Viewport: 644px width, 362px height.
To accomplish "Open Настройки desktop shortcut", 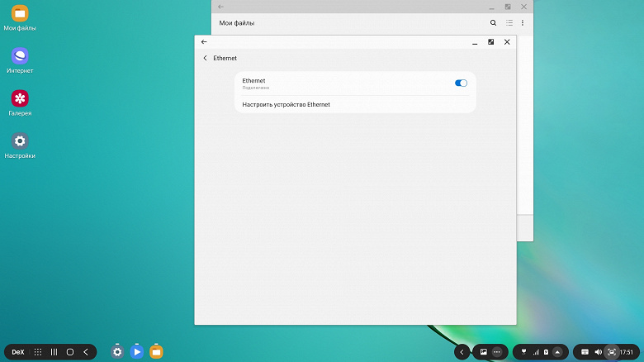I will point(20,145).
